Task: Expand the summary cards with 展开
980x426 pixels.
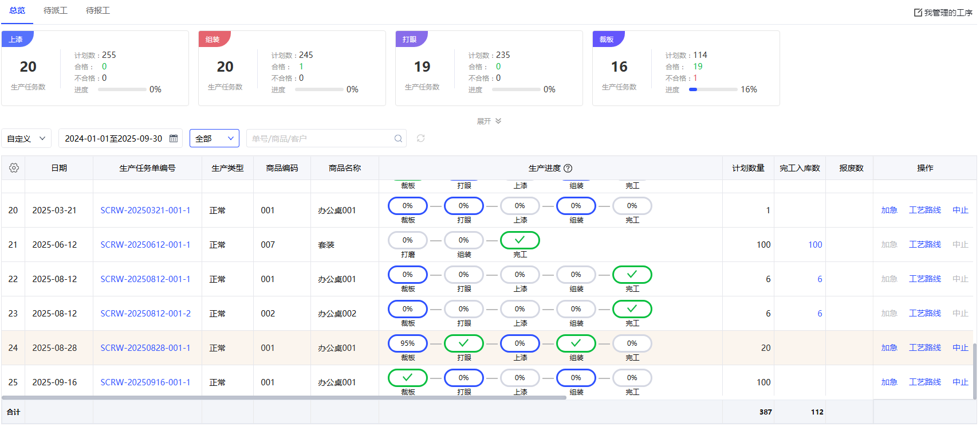Action: tap(489, 121)
